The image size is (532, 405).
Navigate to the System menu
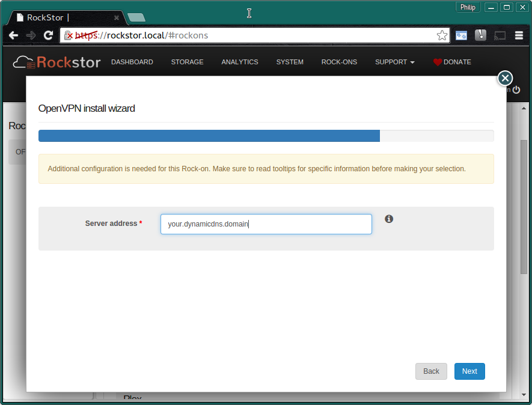coord(290,62)
